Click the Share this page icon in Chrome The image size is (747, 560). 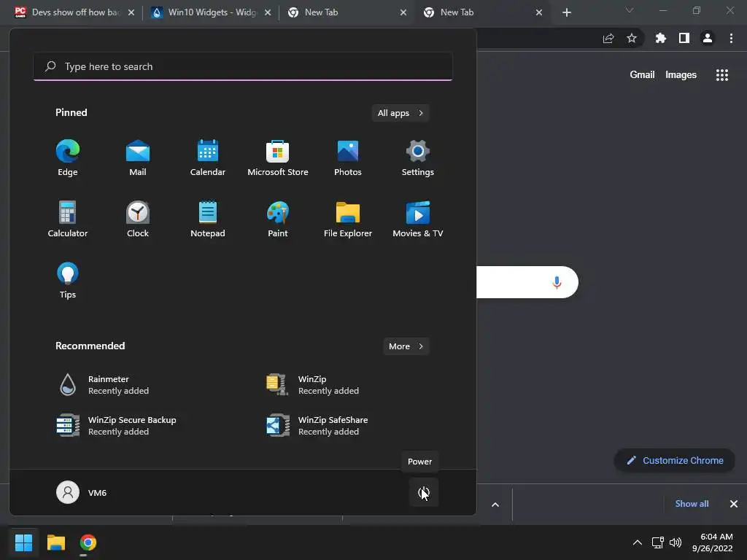(608, 39)
